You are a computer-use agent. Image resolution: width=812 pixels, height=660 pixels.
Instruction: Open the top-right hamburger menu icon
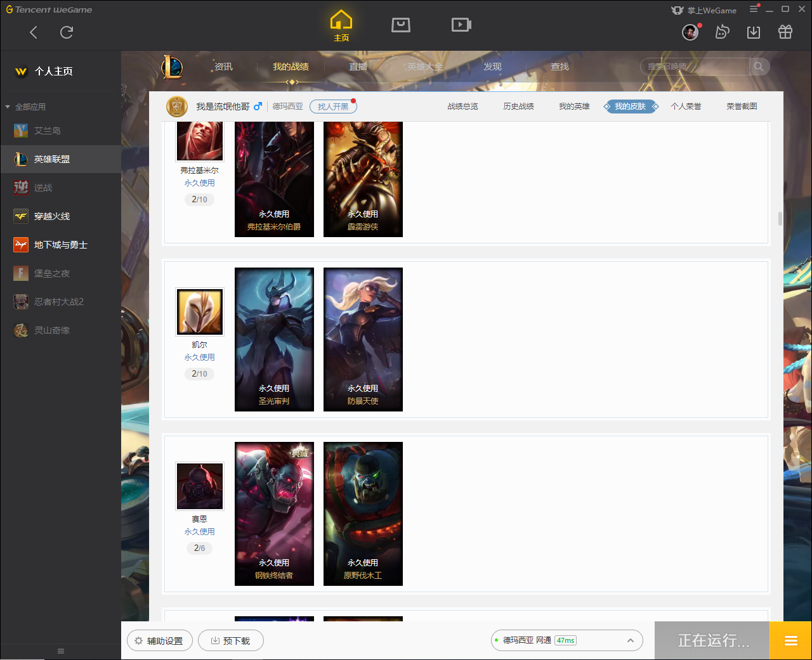pyautogui.click(x=754, y=9)
